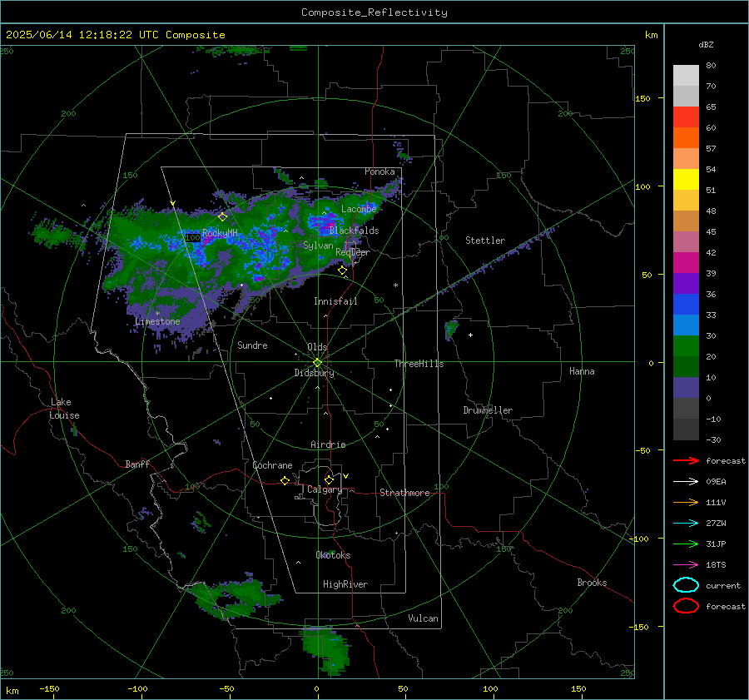Image resolution: width=749 pixels, height=700 pixels.
Task: Click the green 31JP arrow legend icon
Action: 686,544
